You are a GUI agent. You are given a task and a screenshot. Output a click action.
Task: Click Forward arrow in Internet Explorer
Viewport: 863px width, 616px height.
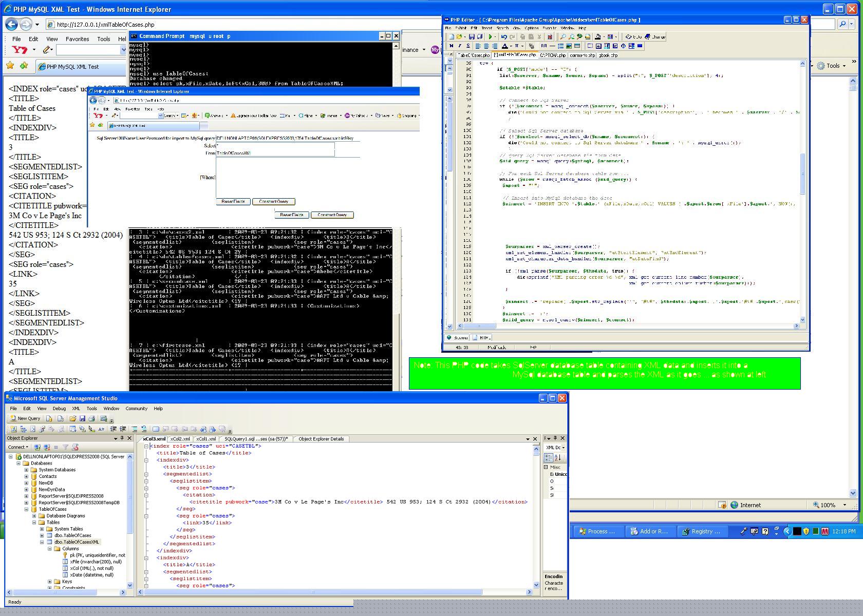[x=26, y=24]
